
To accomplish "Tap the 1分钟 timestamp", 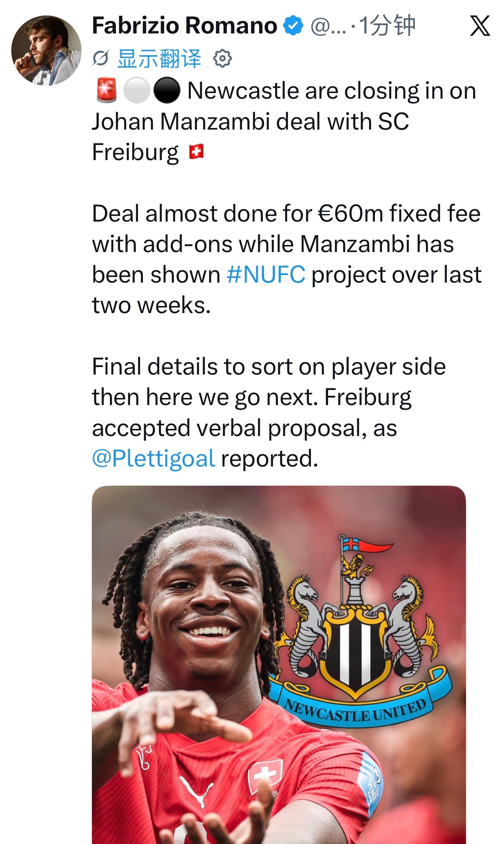I will tap(387, 26).
